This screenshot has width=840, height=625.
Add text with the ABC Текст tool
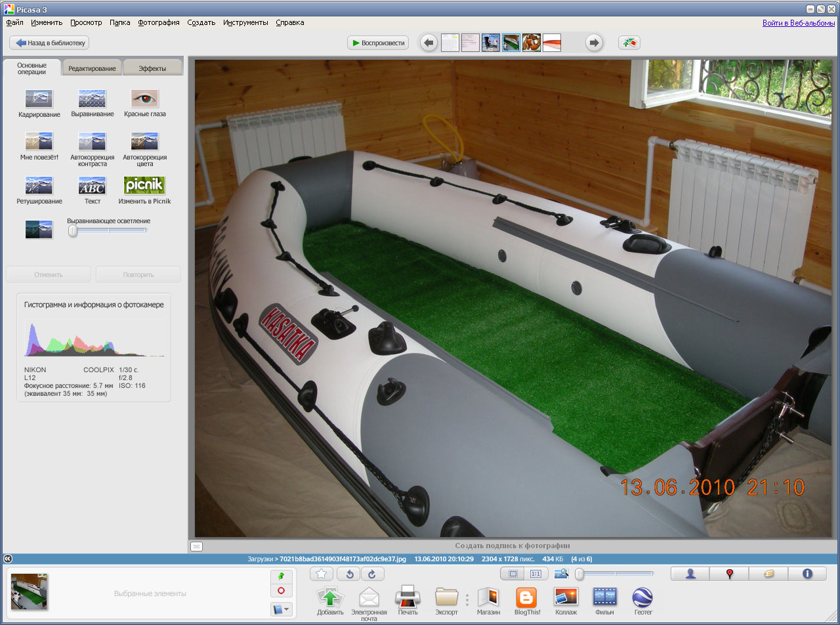(x=92, y=186)
